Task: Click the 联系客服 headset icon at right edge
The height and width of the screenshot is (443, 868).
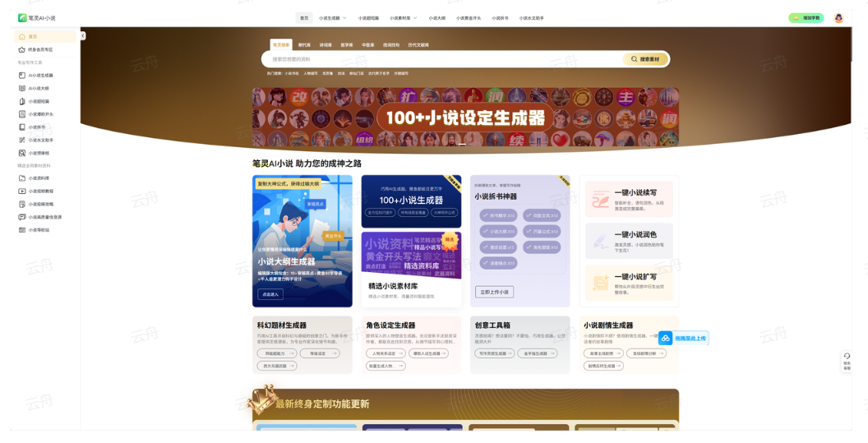Action: [847, 356]
